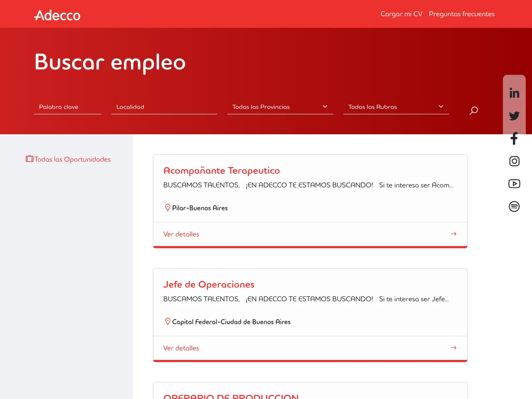
Task: Open the Jefe de Operaciones job title
Action: point(209,284)
